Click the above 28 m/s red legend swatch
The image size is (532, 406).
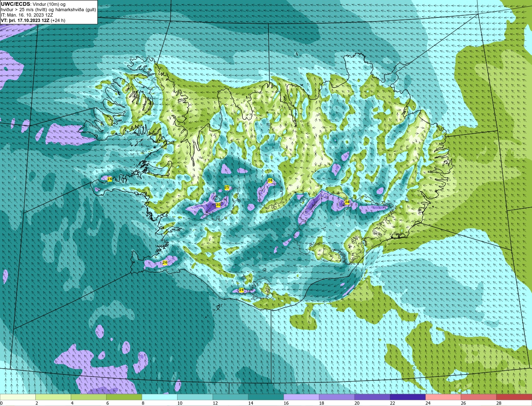point(514,397)
